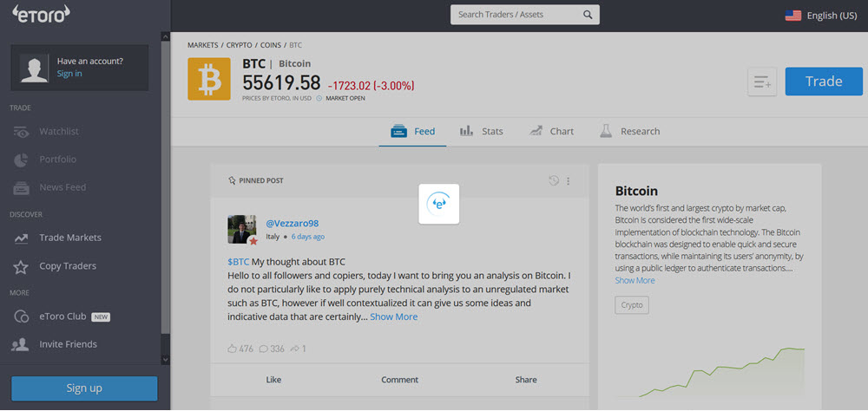Click the add to watchlist icon
This screenshot has height=411, width=868.
tap(762, 82)
